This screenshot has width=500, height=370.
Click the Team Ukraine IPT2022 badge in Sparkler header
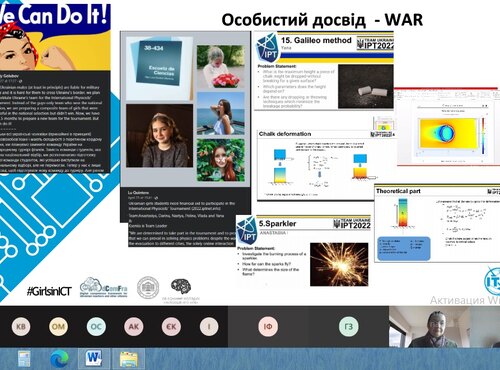352,223
